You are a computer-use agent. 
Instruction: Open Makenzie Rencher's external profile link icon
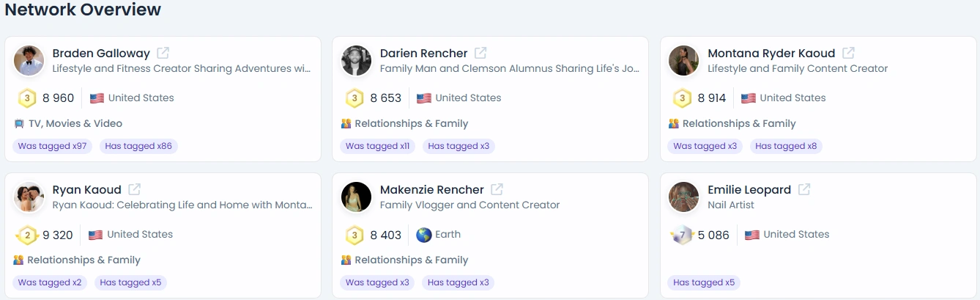497,189
